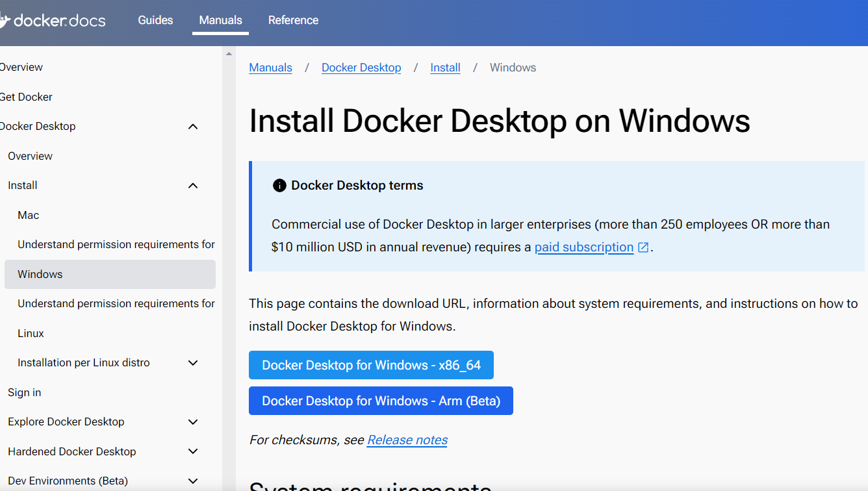Screen dimensions: 868x491
Task: Select Windows in the sidebar
Action: click(x=110, y=275)
